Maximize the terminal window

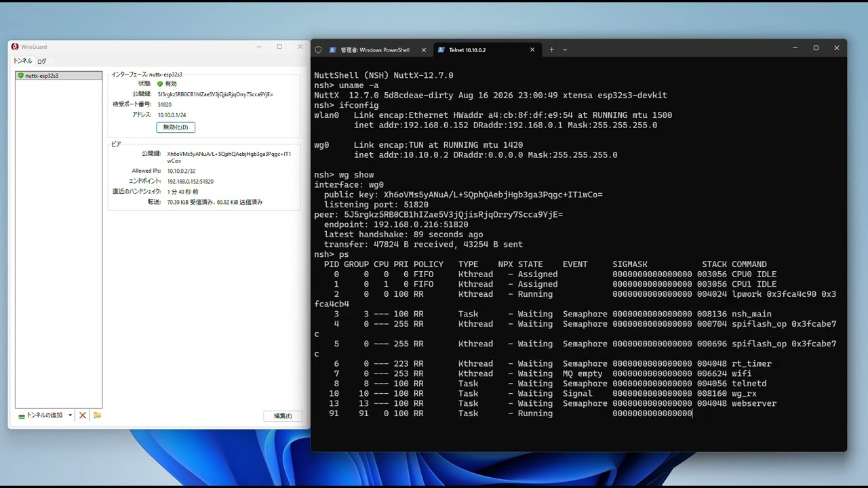coord(816,48)
